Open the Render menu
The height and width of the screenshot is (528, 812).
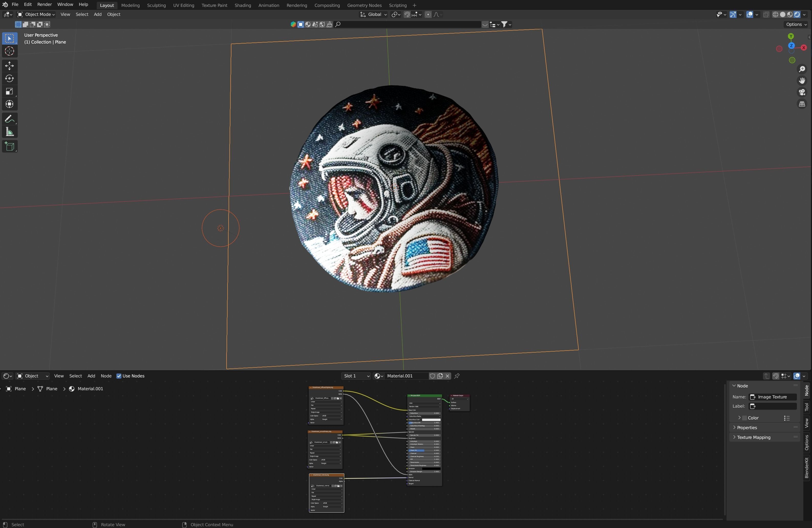click(x=44, y=4)
